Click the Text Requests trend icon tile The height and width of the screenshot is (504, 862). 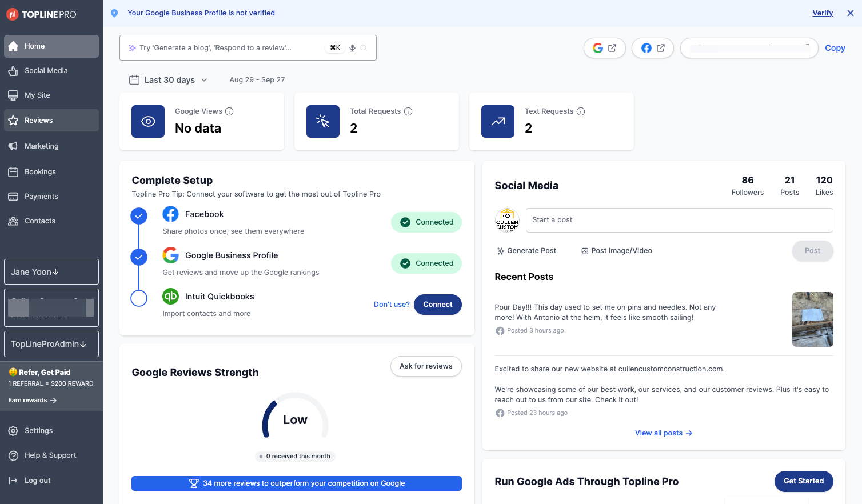498,122
